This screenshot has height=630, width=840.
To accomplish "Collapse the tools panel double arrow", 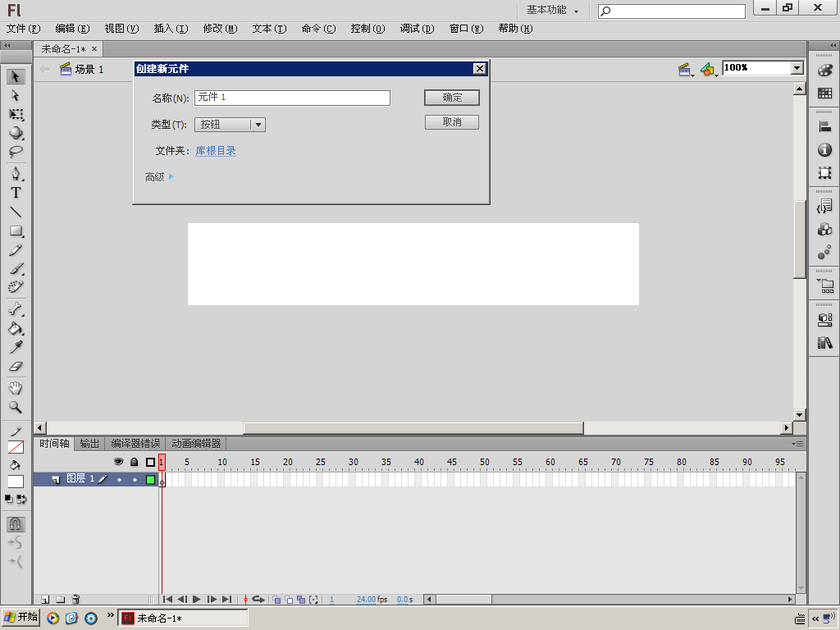I will click(x=7, y=46).
